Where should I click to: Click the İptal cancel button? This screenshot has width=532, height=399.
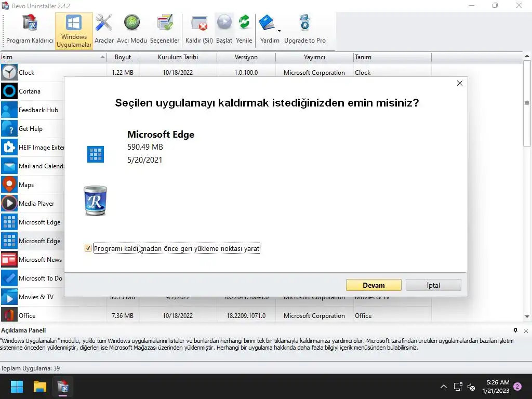433,285
